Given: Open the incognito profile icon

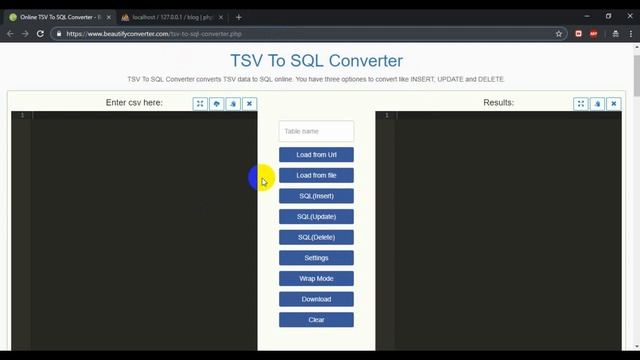Looking at the screenshot, I should click(x=616, y=34).
